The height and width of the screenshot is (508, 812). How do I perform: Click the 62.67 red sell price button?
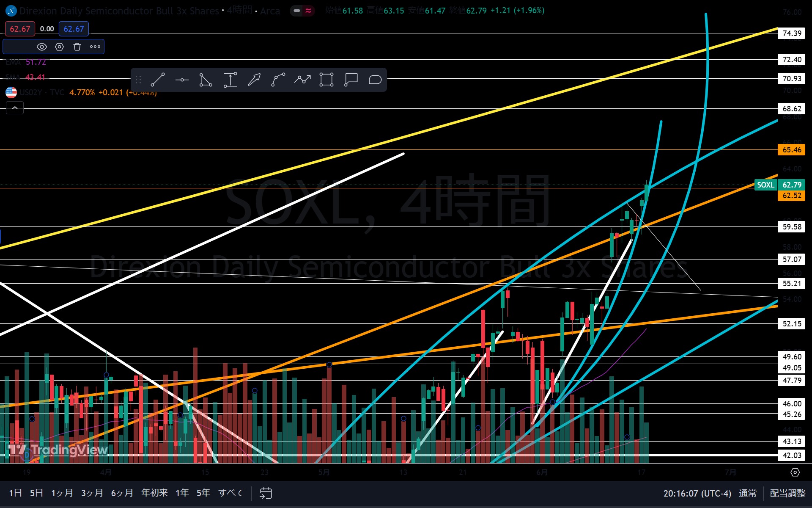(x=20, y=29)
